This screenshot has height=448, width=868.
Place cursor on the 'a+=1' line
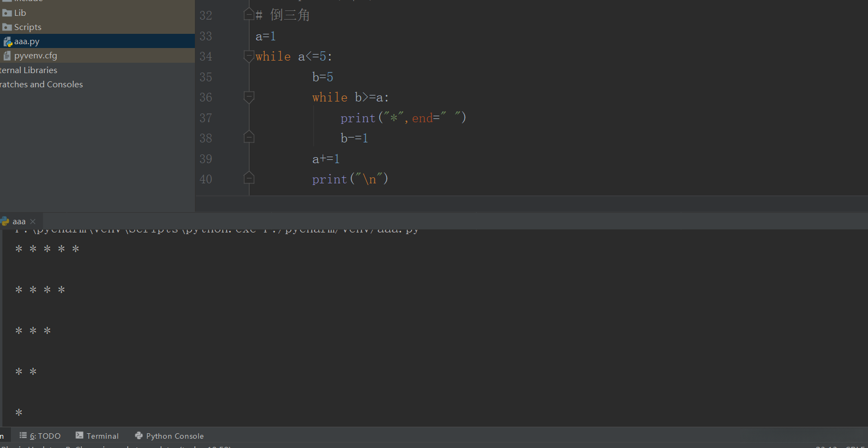point(326,159)
